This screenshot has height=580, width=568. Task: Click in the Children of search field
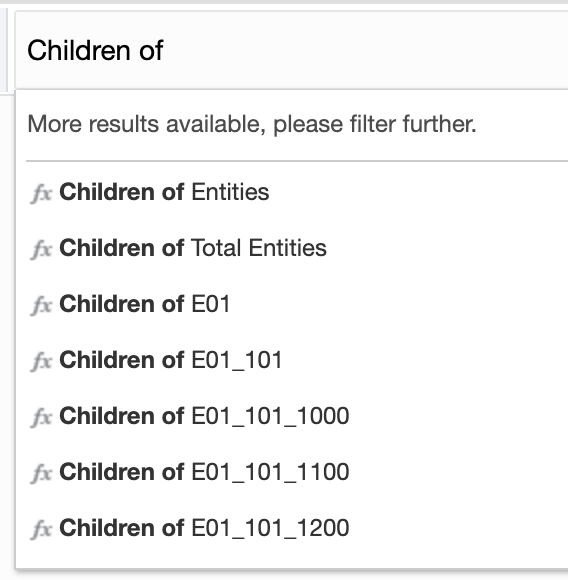point(292,50)
